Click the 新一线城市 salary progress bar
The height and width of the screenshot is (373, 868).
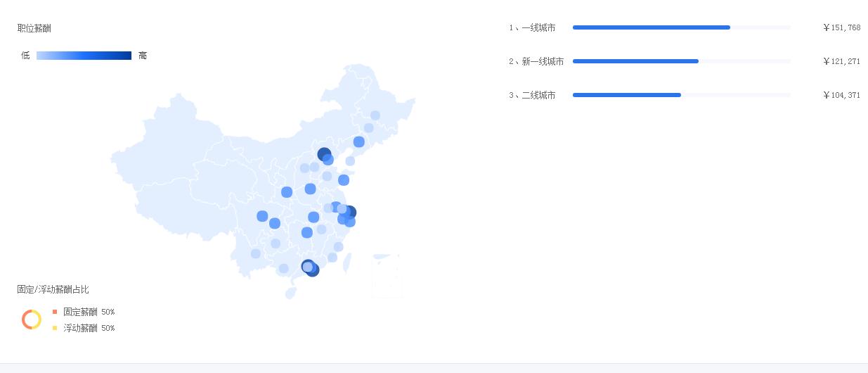point(682,61)
